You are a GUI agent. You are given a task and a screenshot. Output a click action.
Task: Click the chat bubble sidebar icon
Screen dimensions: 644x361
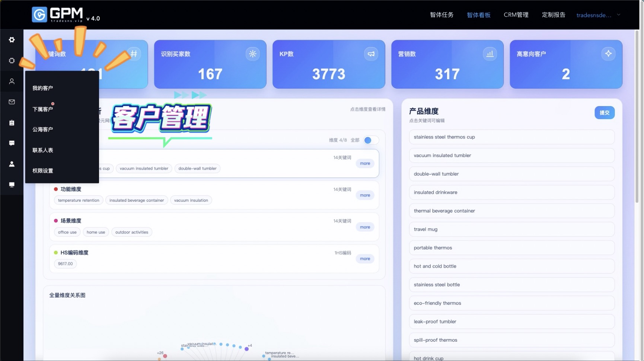click(12, 143)
